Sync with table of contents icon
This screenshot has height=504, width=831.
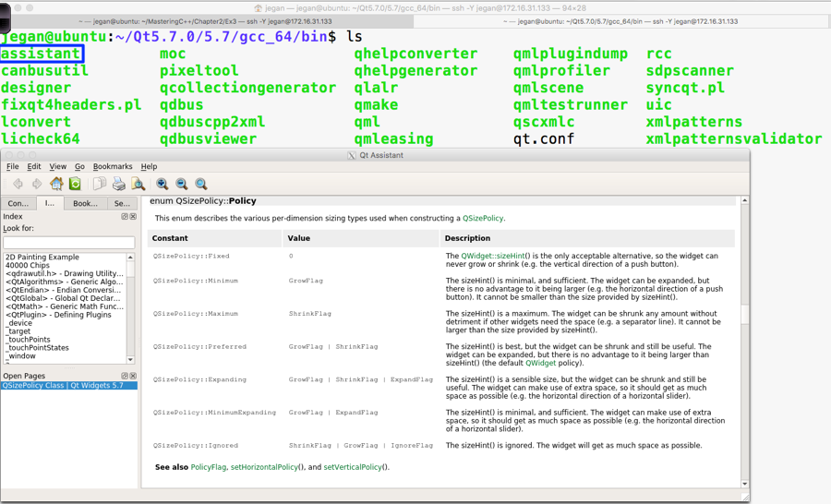coord(75,184)
